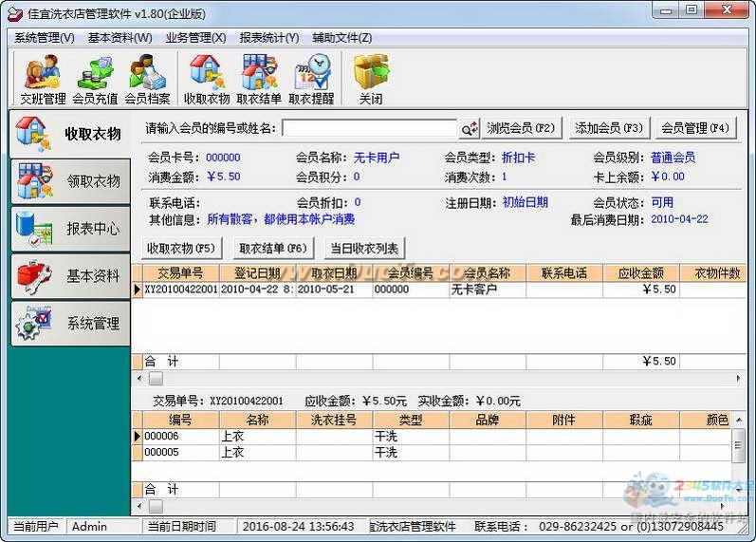Open 会员充值 toolbar icon
Image resolution: width=756 pixels, height=542 pixels.
[x=95, y=80]
